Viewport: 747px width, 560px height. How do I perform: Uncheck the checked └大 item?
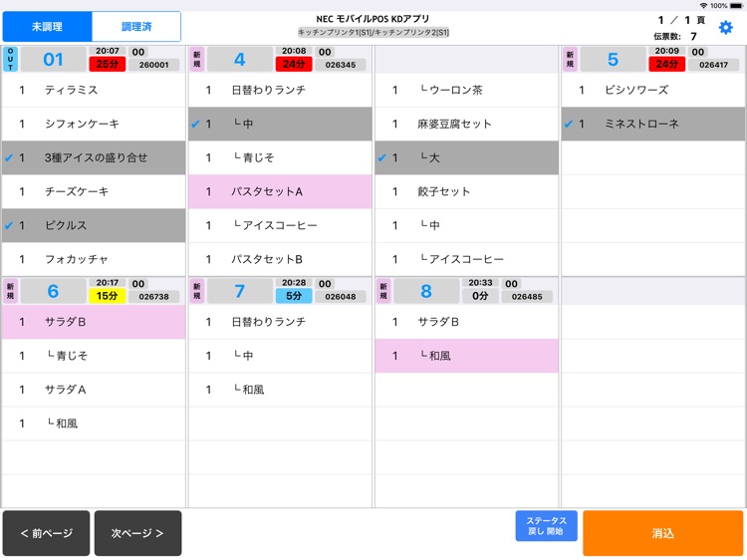(x=467, y=157)
